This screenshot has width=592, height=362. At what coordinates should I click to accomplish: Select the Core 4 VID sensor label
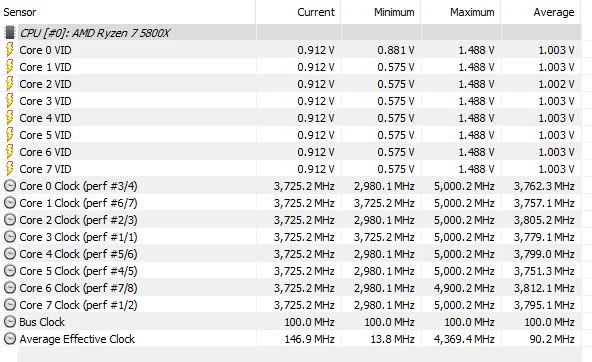[45, 118]
